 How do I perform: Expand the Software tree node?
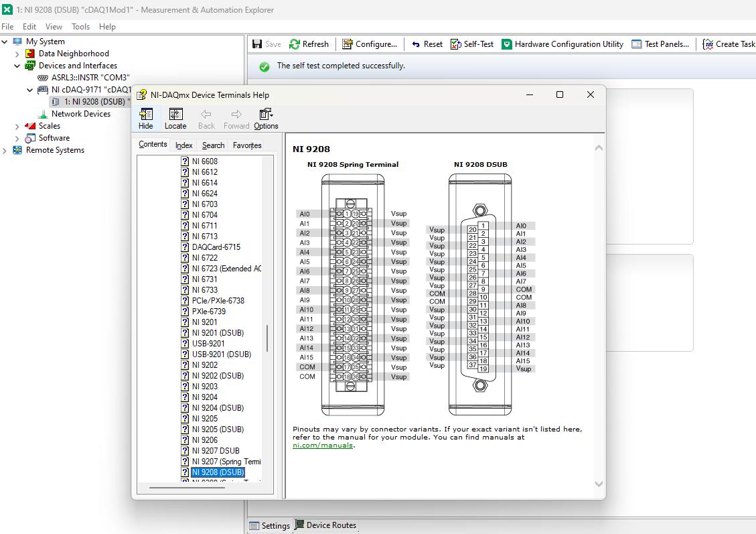point(17,139)
